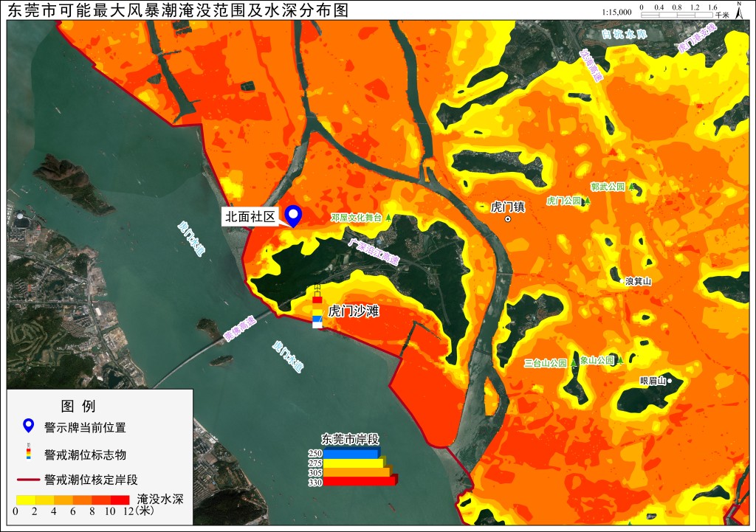Image resolution: width=756 pixels, height=532 pixels.
Task: Select the yellow 0–2 metre depth swatch
Action: tap(26, 500)
